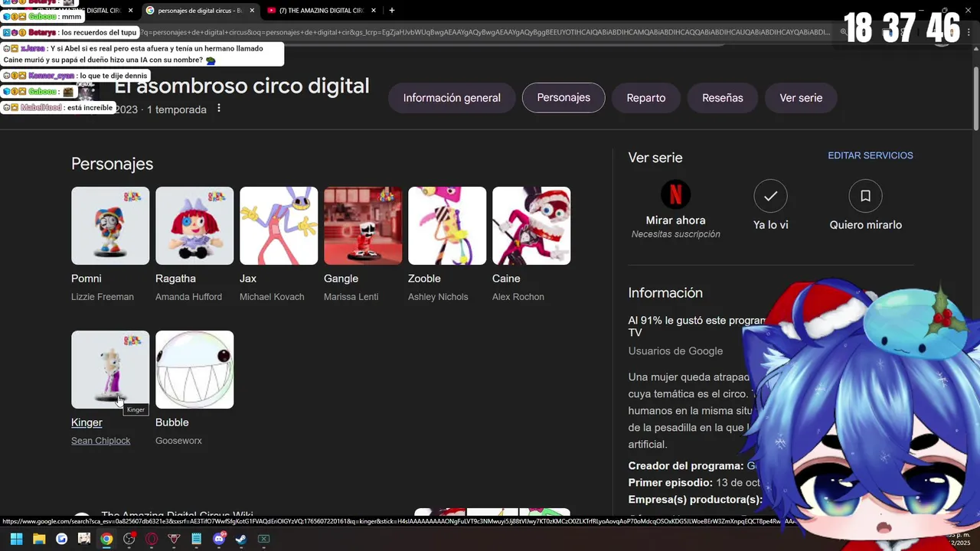Click the Kinger name link
Screen dimensions: 980x551
pos(87,422)
